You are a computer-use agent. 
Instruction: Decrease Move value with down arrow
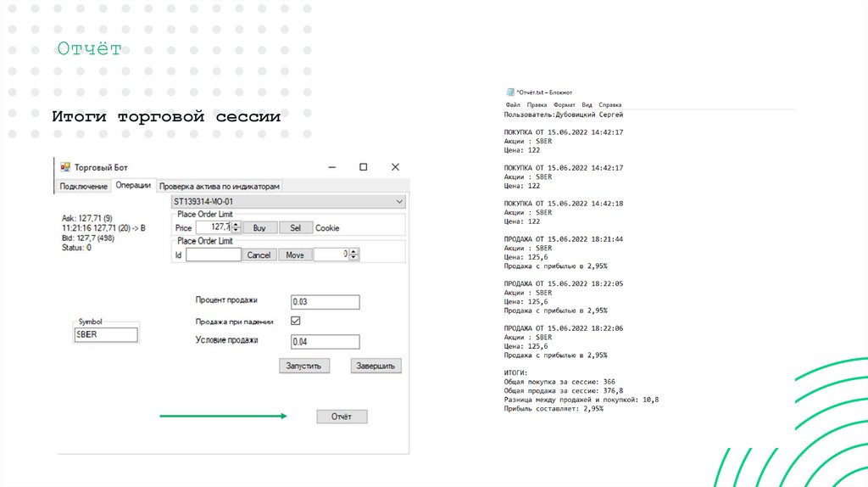click(x=354, y=258)
